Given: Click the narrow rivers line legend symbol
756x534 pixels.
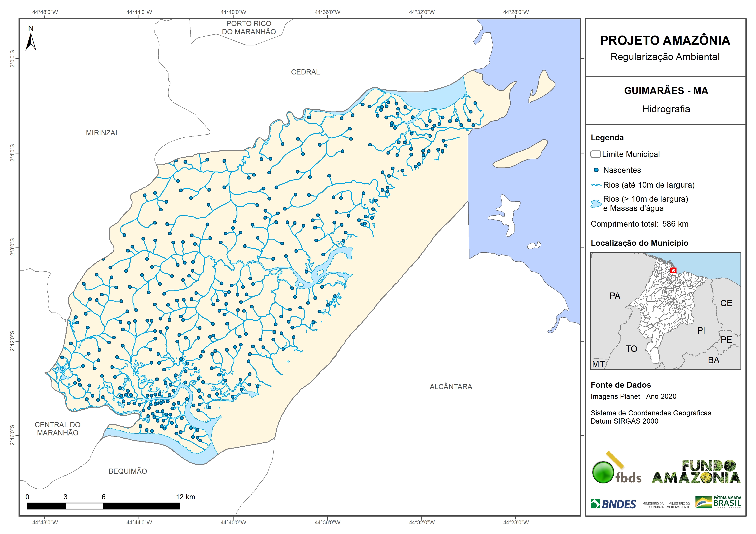Looking at the screenshot, I should [596, 185].
